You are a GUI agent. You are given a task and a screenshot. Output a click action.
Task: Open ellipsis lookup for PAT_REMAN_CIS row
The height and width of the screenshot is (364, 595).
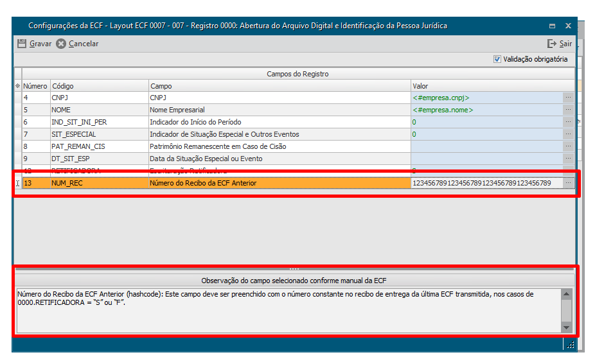click(568, 146)
